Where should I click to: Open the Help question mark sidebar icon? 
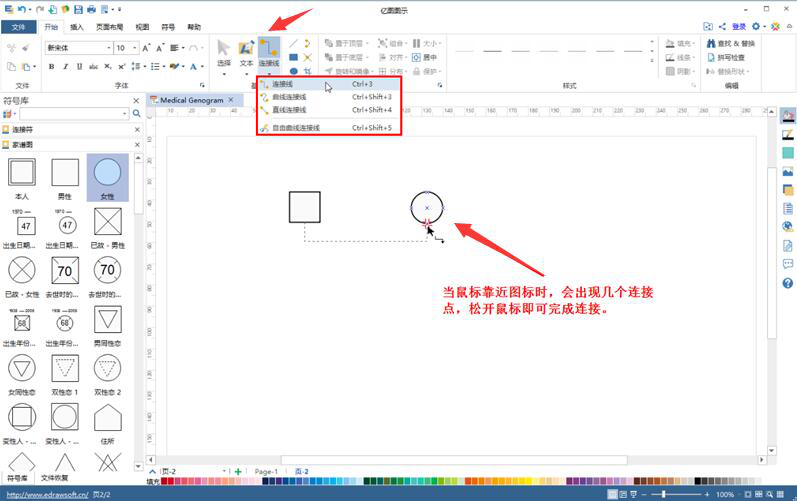point(787,283)
